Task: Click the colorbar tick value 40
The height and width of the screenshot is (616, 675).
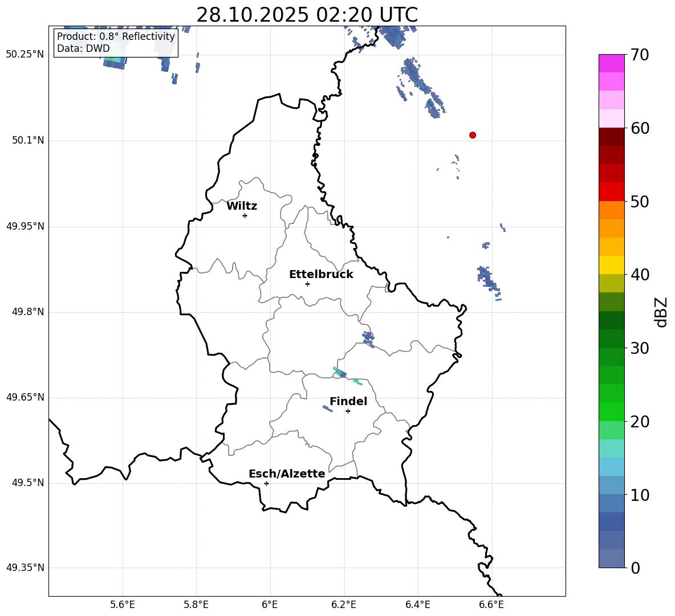Action: click(x=640, y=275)
